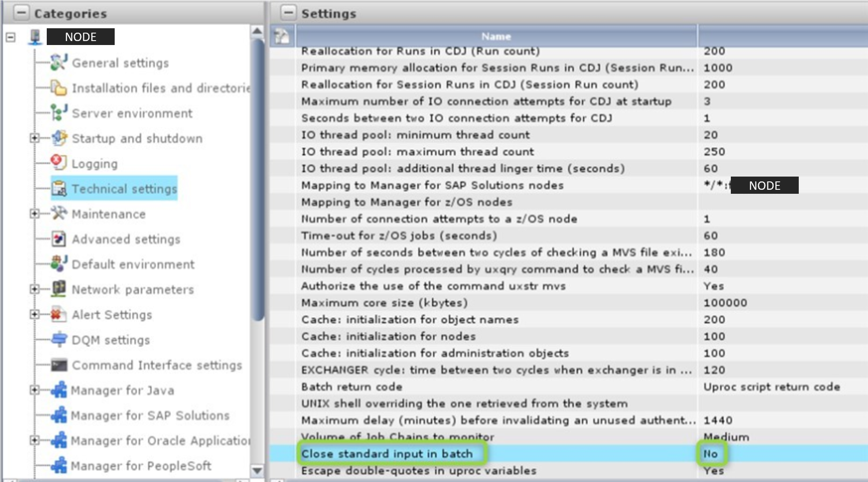This screenshot has width=868, height=482.
Task: Click the settings table corner icon
Action: pos(282,36)
